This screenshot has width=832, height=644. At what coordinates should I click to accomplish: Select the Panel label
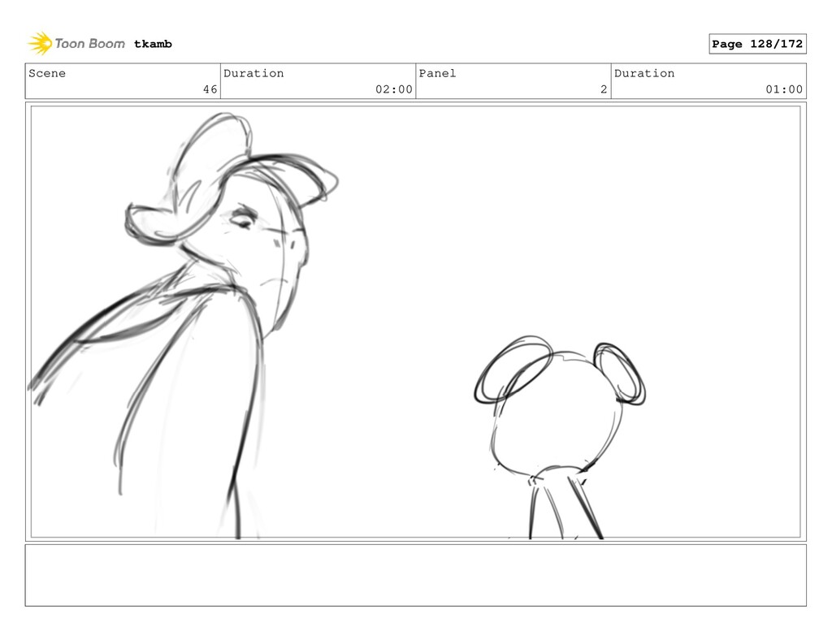437,73
